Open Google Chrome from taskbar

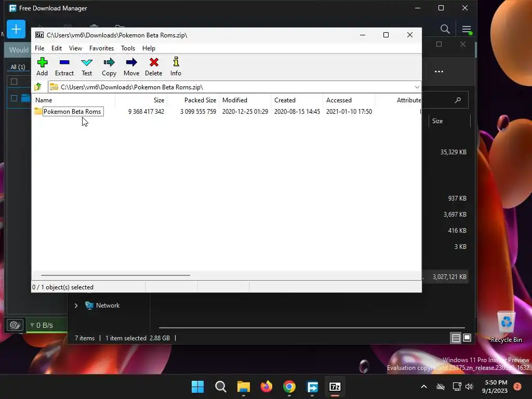[289, 387]
